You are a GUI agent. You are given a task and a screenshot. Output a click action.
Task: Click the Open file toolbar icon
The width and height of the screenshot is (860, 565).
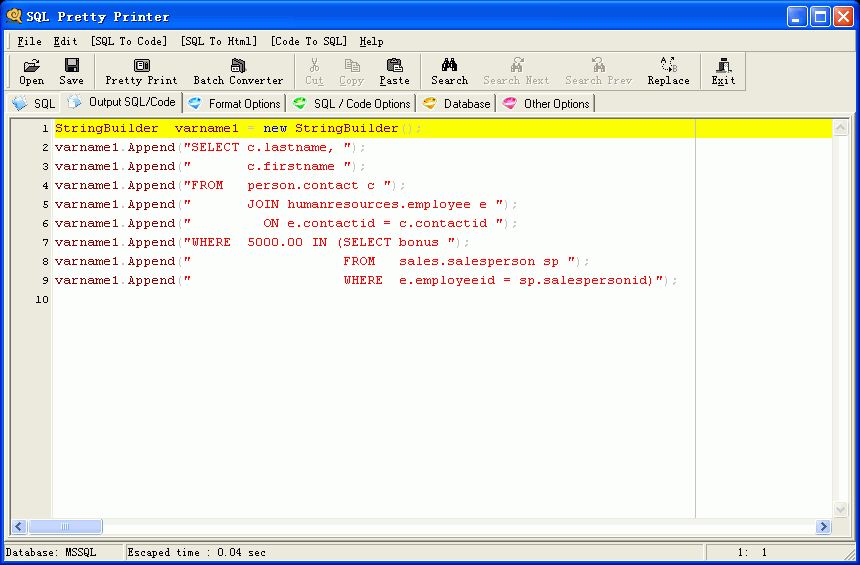click(31, 71)
